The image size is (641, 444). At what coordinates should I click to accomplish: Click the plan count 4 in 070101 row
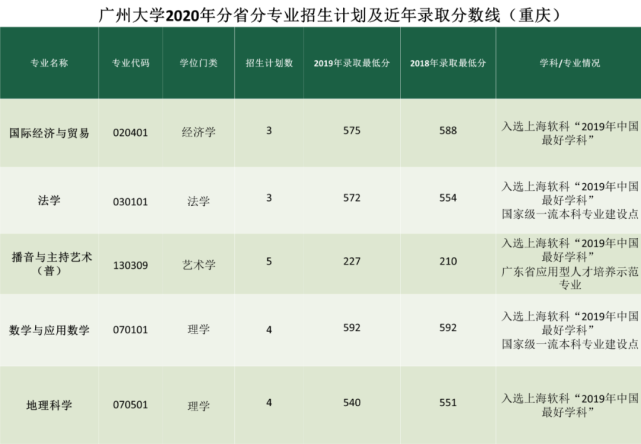[269, 330]
